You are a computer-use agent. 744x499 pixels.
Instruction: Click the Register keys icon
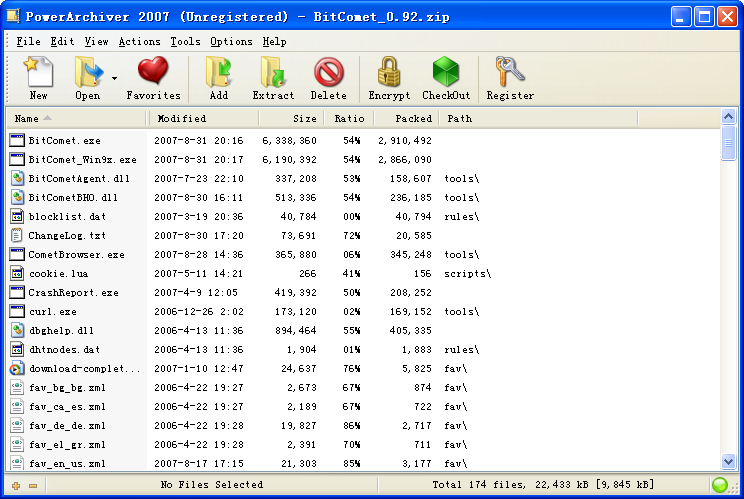point(510,72)
